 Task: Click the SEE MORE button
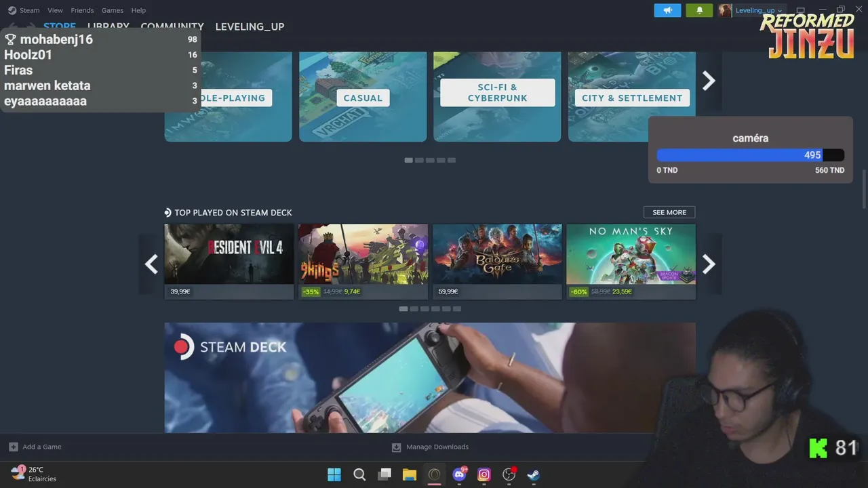point(669,212)
